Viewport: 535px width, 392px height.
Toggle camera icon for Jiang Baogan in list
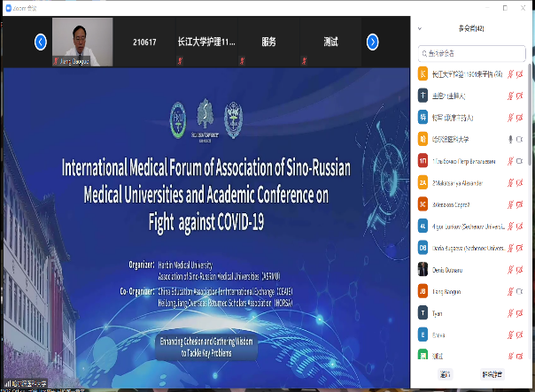[520, 291]
